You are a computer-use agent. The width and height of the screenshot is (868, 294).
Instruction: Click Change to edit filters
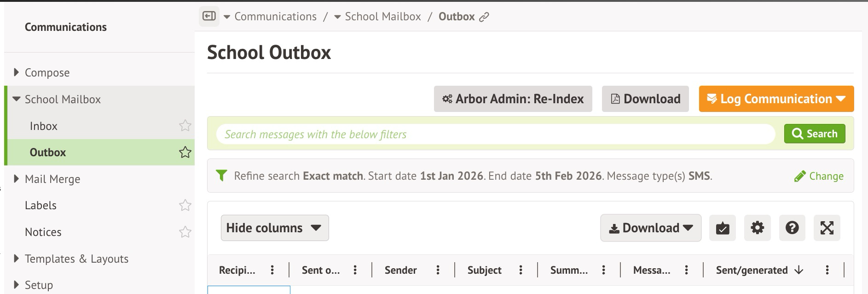click(x=819, y=176)
